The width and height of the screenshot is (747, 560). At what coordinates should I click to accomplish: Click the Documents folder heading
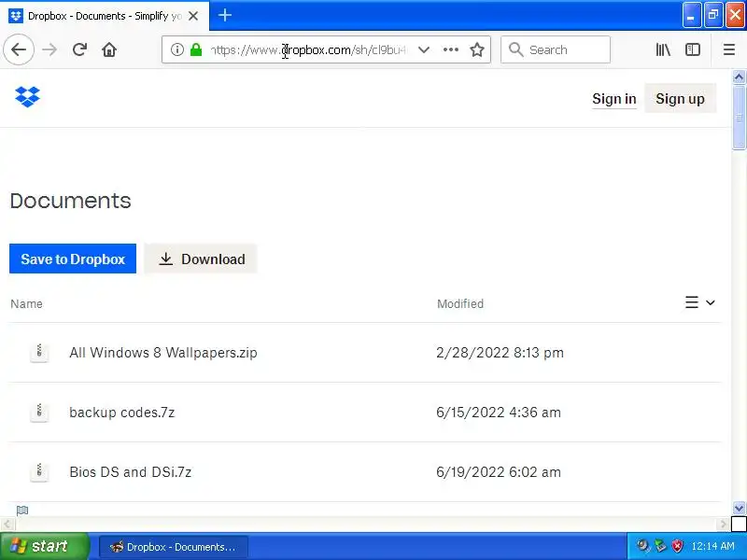click(71, 201)
